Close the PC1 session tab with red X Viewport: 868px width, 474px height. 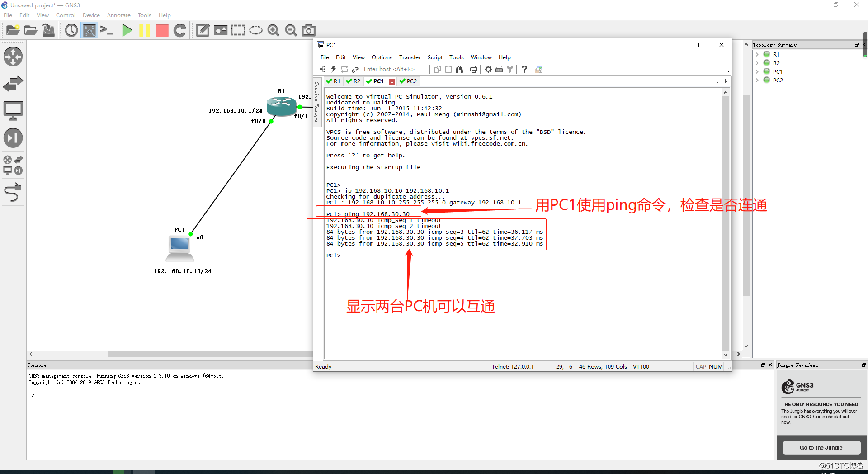pyautogui.click(x=392, y=81)
